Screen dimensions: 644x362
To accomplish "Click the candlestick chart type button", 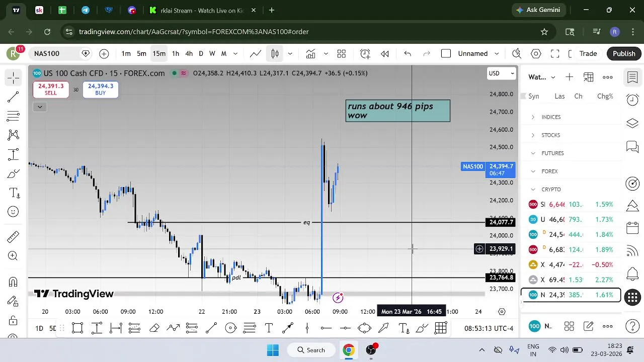I will 275,54.
